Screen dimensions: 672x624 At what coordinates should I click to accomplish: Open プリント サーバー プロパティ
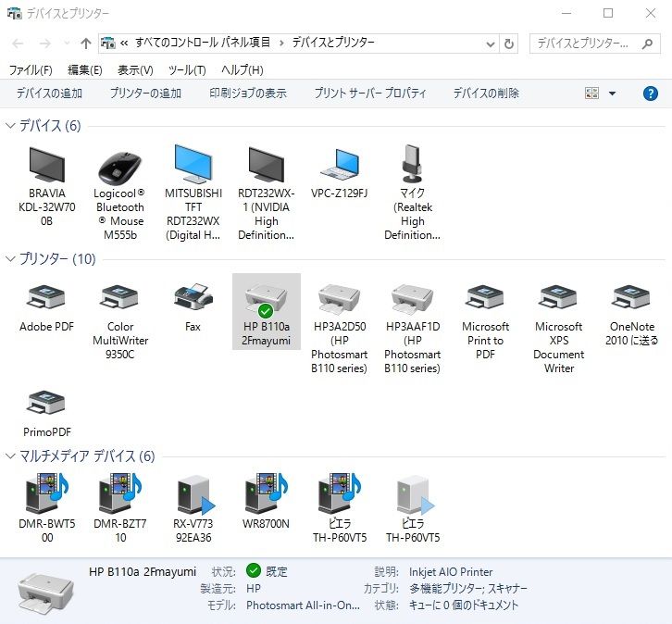click(x=370, y=93)
